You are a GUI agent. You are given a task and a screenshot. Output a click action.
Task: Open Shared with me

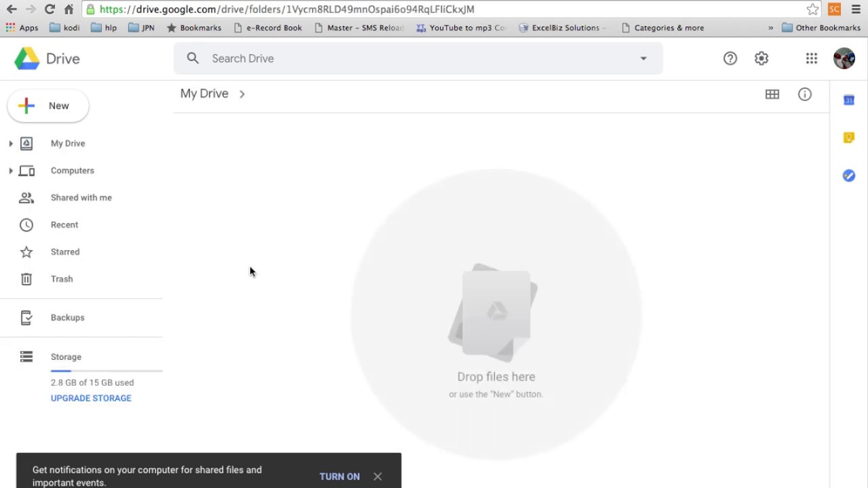pos(81,198)
